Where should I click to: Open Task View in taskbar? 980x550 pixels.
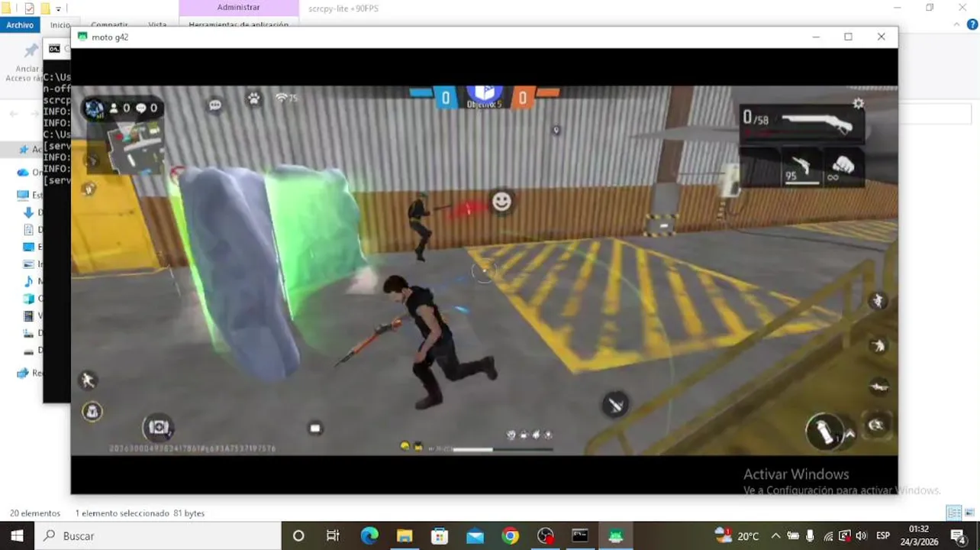(x=333, y=535)
